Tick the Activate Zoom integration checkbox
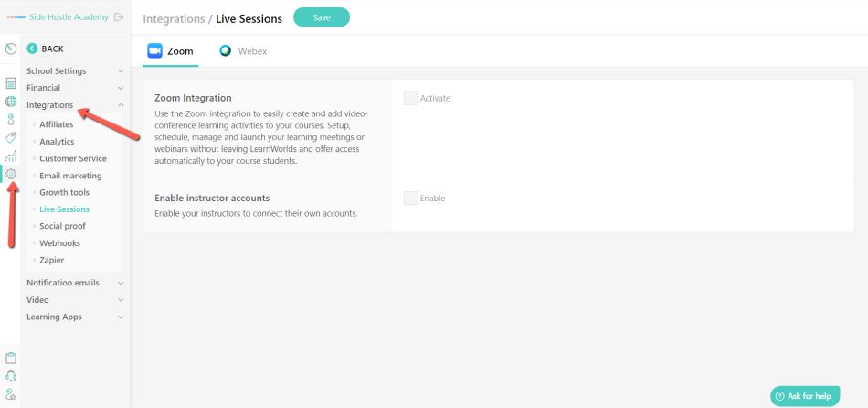 pos(411,98)
